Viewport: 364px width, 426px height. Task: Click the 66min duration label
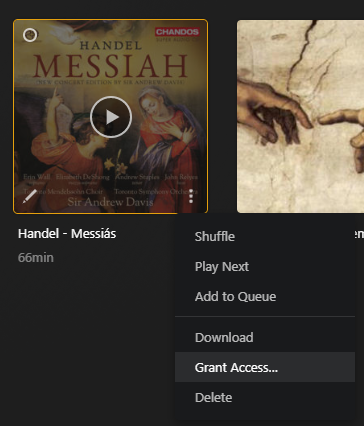click(x=36, y=258)
